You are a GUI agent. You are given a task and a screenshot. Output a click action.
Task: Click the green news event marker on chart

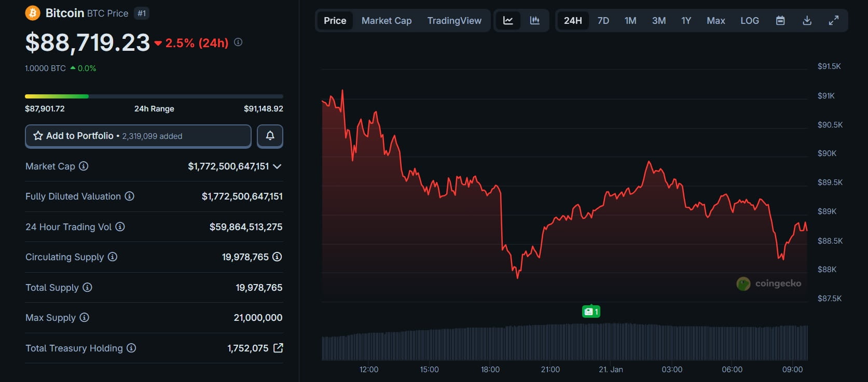(x=591, y=312)
